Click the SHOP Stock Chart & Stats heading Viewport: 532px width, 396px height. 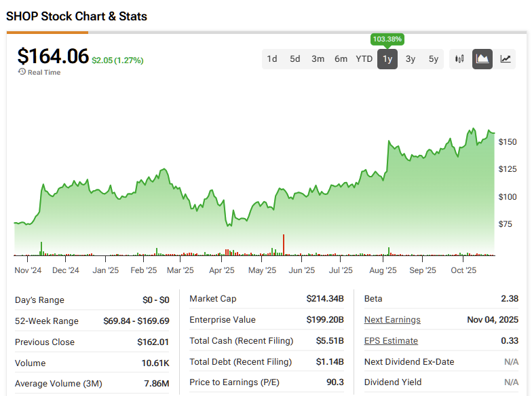[77, 16]
